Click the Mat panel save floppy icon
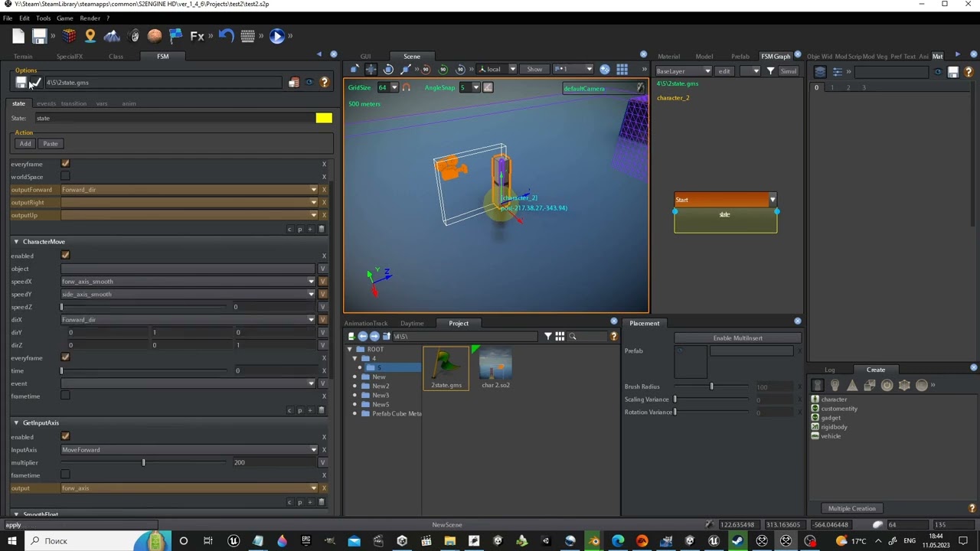Viewport: 980px width, 551px height. 953,72
